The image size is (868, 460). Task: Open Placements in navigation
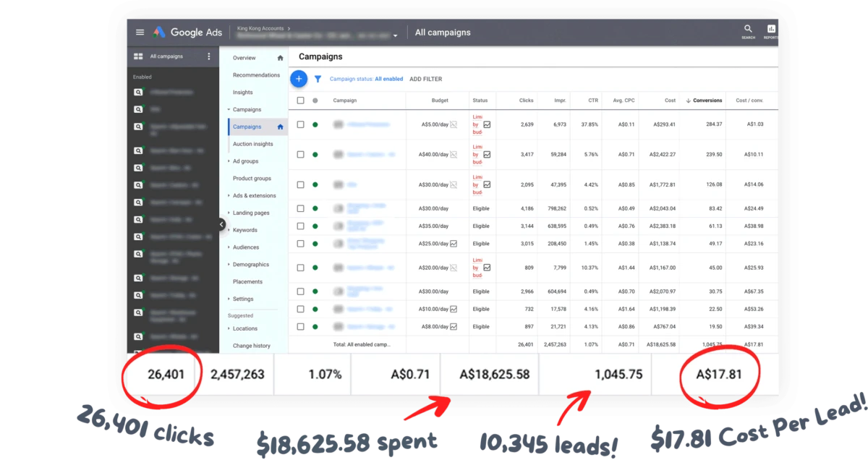248,282
